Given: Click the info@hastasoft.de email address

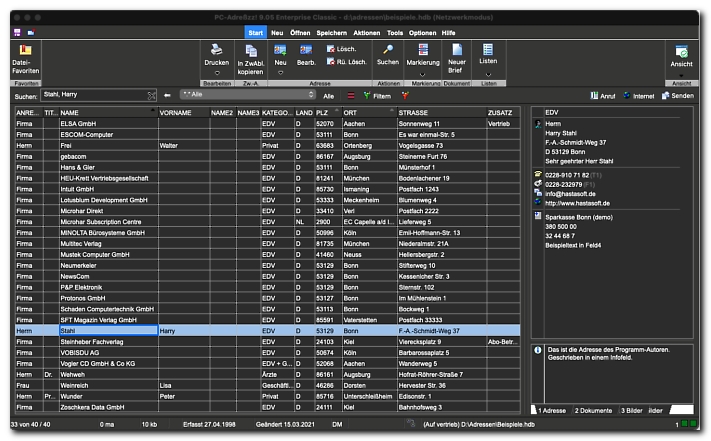Looking at the screenshot, I should point(570,194).
